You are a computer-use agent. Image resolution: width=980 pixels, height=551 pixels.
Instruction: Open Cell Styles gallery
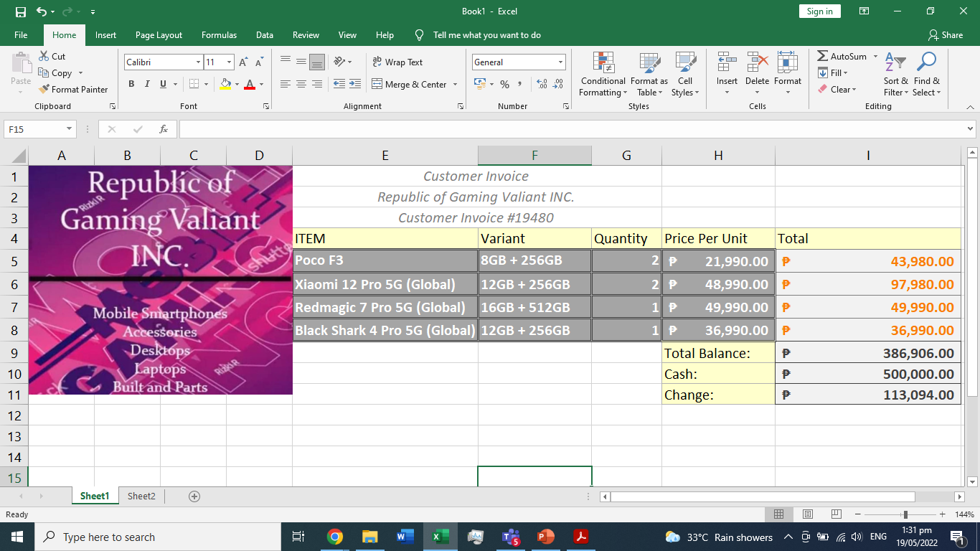click(685, 75)
